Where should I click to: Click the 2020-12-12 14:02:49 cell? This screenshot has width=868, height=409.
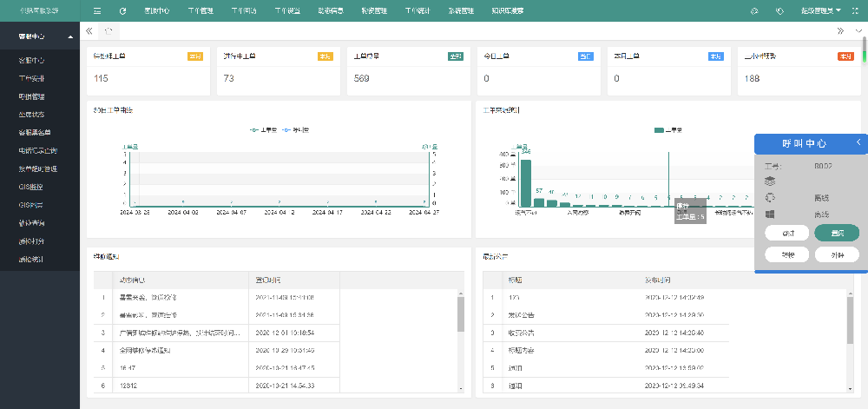pos(684,297)
